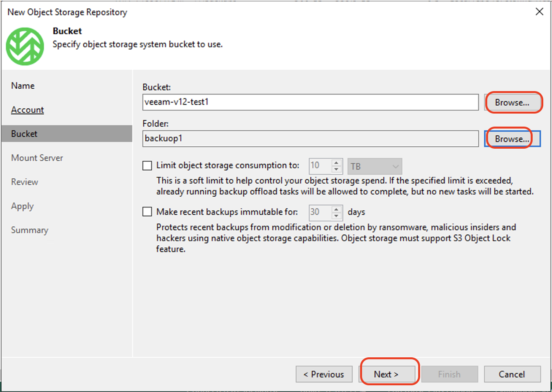Go to the Account wizard step
The height and width of the screenshot is (392, 552).
27,110
